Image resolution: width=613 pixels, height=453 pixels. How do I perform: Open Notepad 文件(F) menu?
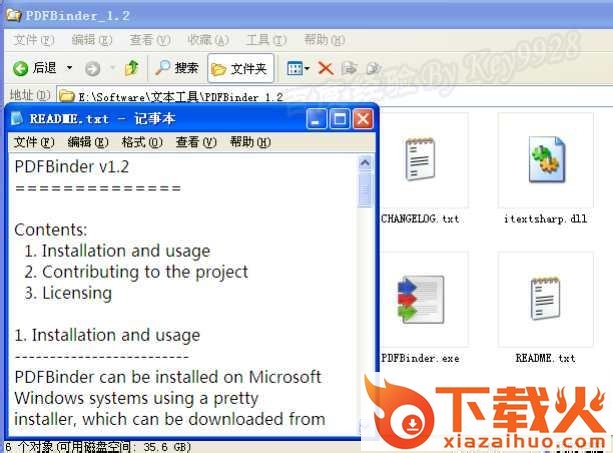click(34, 142)
